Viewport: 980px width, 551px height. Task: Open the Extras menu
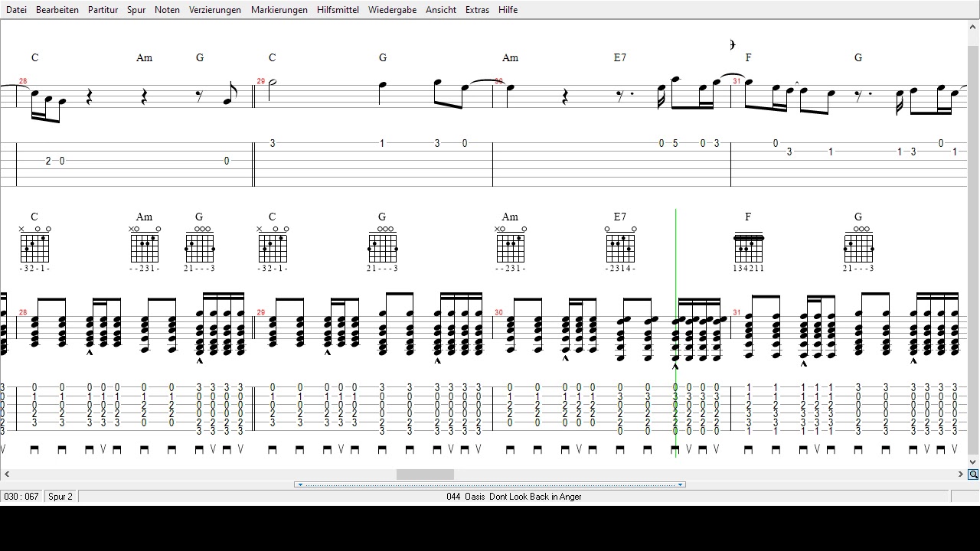(477, 10)
